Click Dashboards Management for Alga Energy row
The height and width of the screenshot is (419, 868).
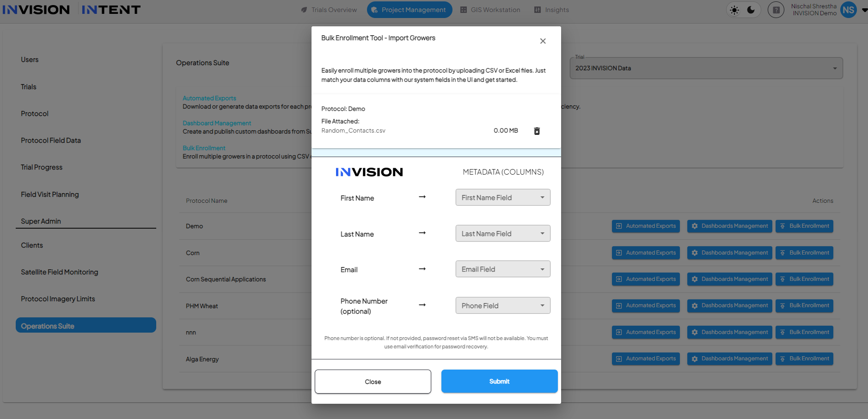729,358
